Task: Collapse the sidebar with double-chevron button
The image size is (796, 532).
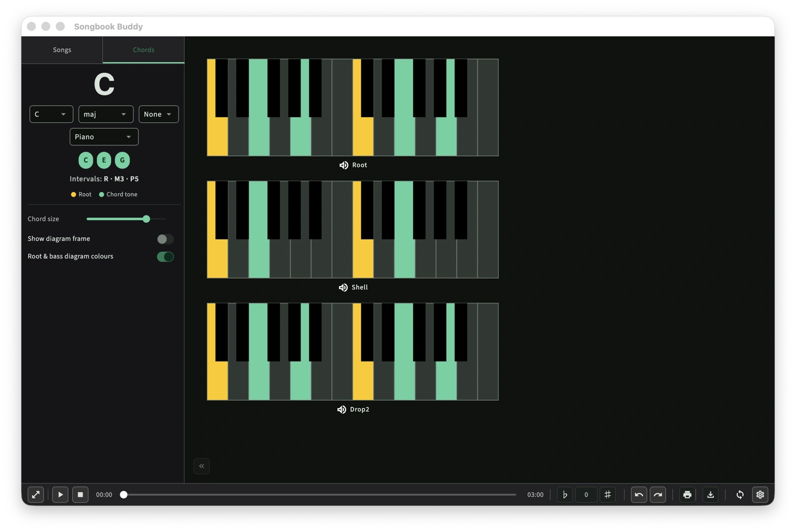Action: click(x=201, y=466)
